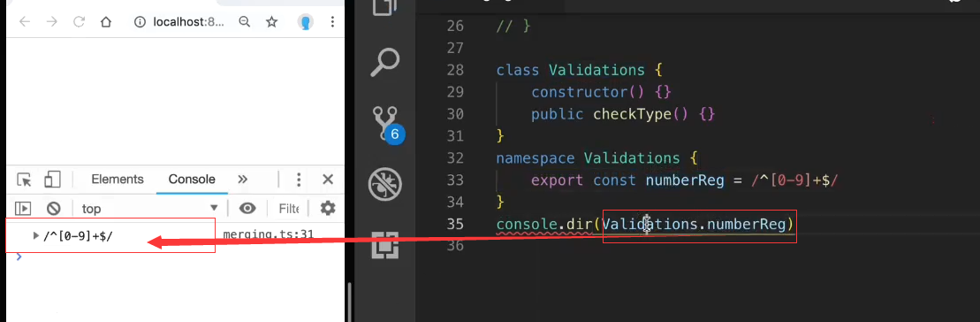Image resolution: width=980 pixels, height=322 pixels.
Task: Click the public keyword on line 30
Action: tap(557, 114)
